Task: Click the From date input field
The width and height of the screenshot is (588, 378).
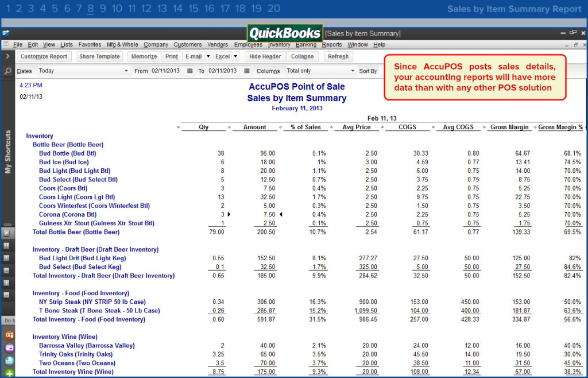Action: click(168, 71)
